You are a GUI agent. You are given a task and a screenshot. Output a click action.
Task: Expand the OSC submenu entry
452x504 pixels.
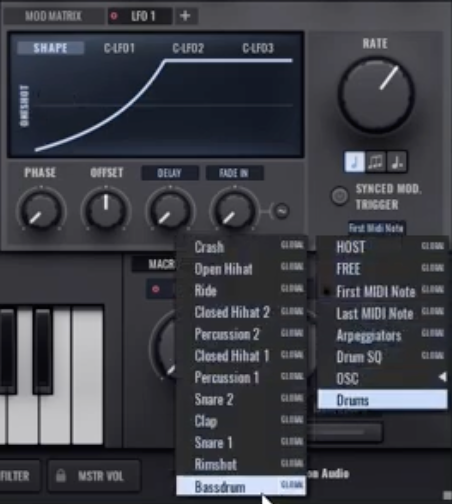point(382,378)
